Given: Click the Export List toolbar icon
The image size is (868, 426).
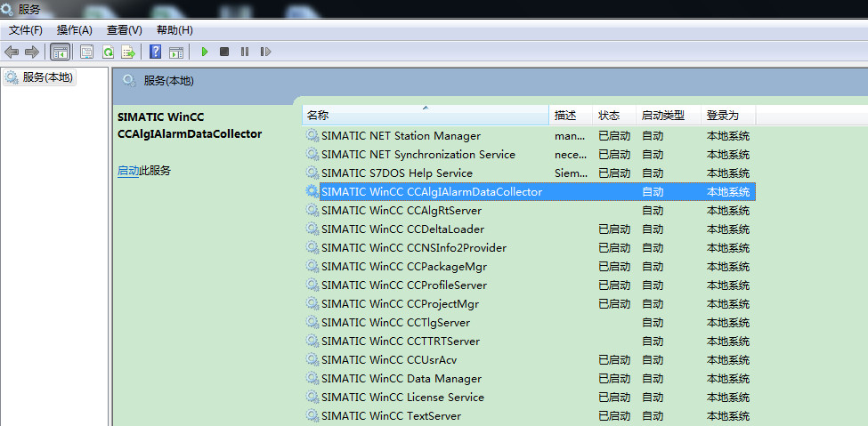Looking at the screenshot, I should coord(128,52).
